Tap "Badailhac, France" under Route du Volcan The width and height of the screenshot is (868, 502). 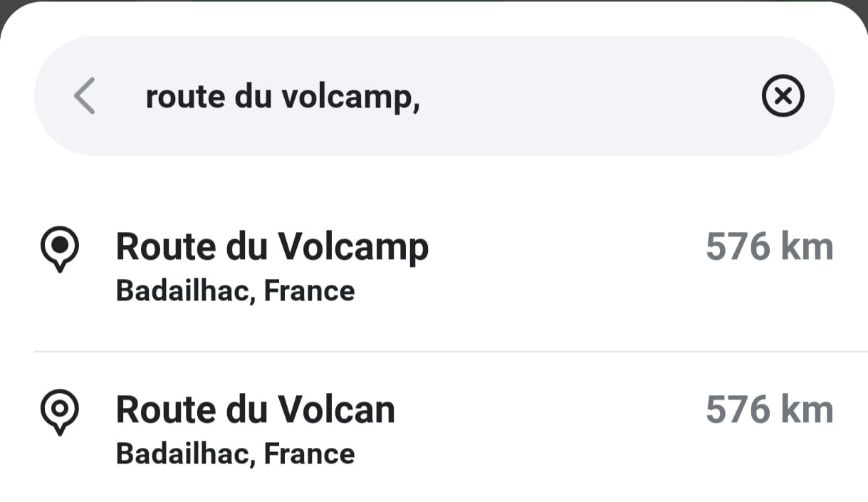click(x=235, y=454)
